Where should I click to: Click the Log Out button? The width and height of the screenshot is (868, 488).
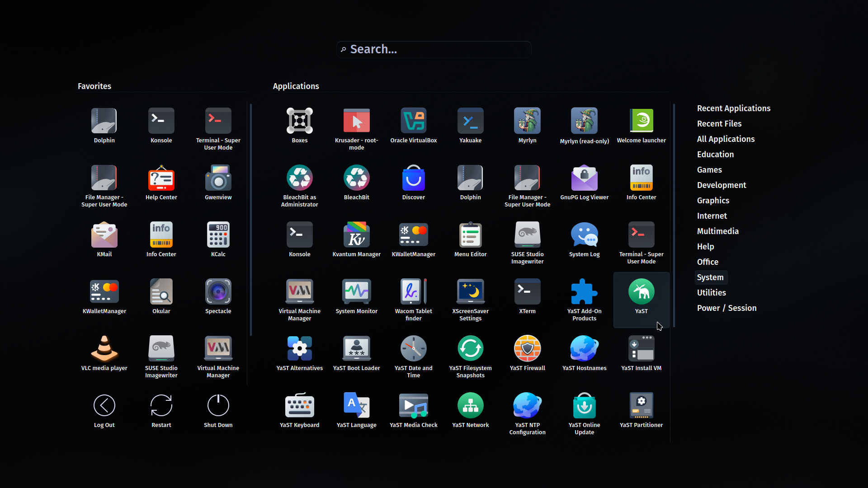click(x=104, y=411)
